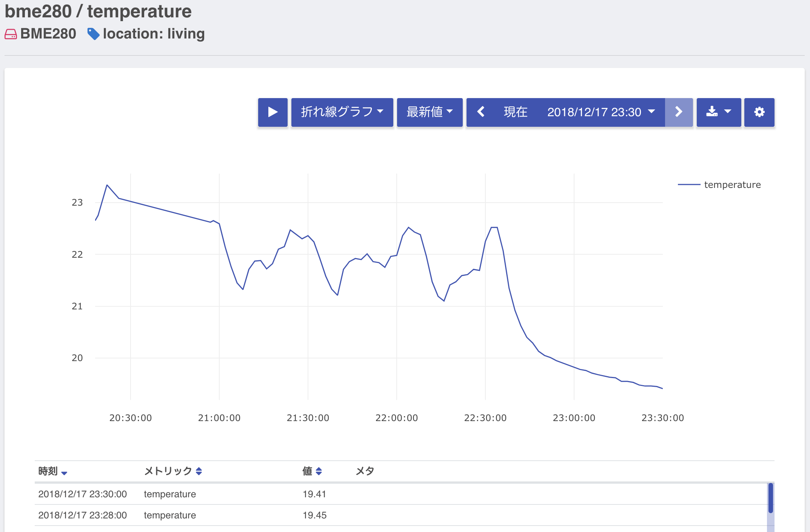This screenshot has height=532, width=810.
Task: Click the BME280 device icon
Action: (x=11, y=34)
